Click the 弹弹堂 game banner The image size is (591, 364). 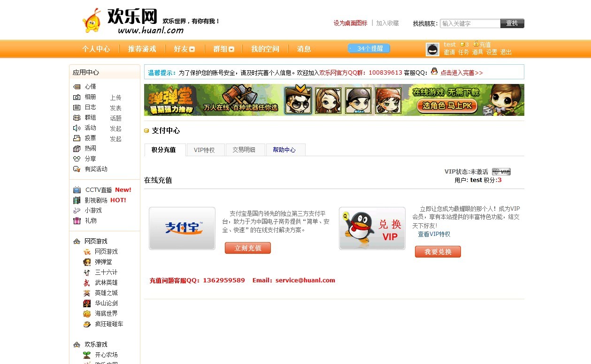pyautogui.click(x=334, y=100)
